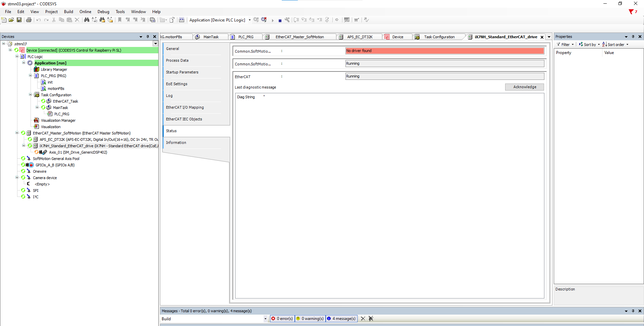Select Axis_01 (SM_Drive_GenericDSP402) in tree
Viewport: 644px width, 326px height.
point(78,152)
